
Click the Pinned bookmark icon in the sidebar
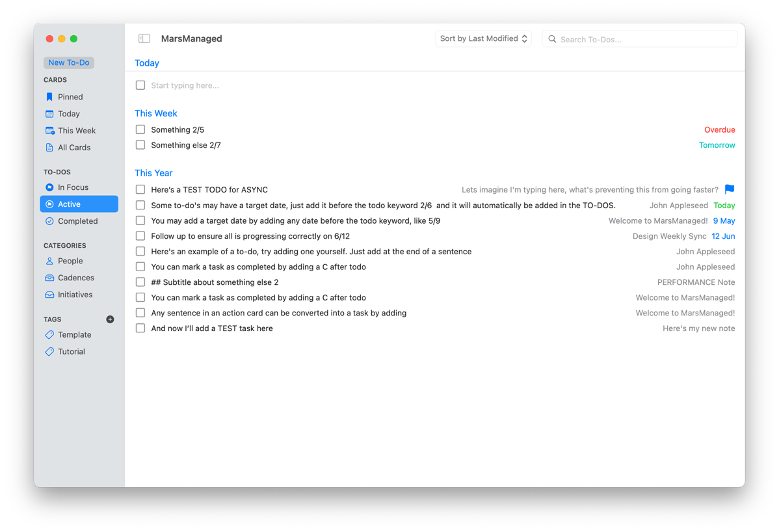click(x=49, y=97)
